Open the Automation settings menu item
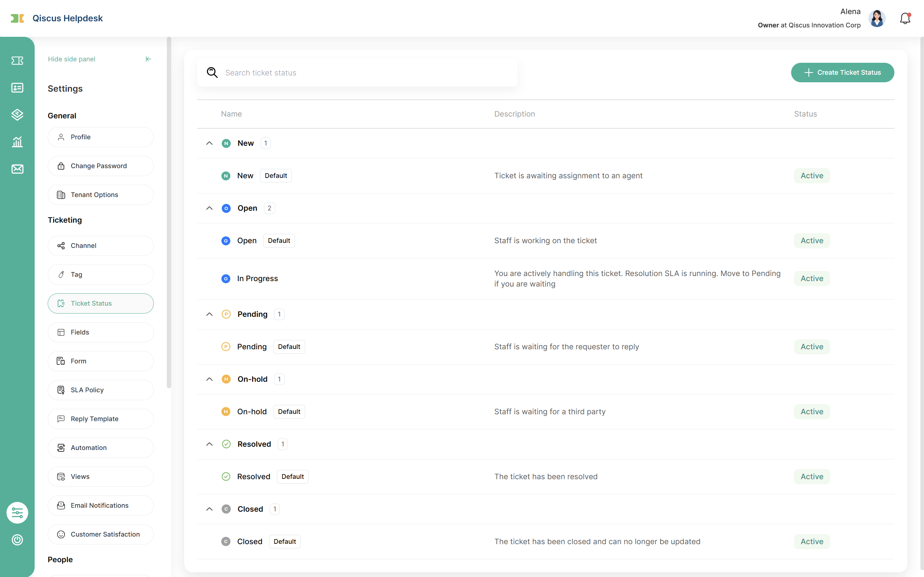The image size is (924, 577). click(x=101, y=447)
